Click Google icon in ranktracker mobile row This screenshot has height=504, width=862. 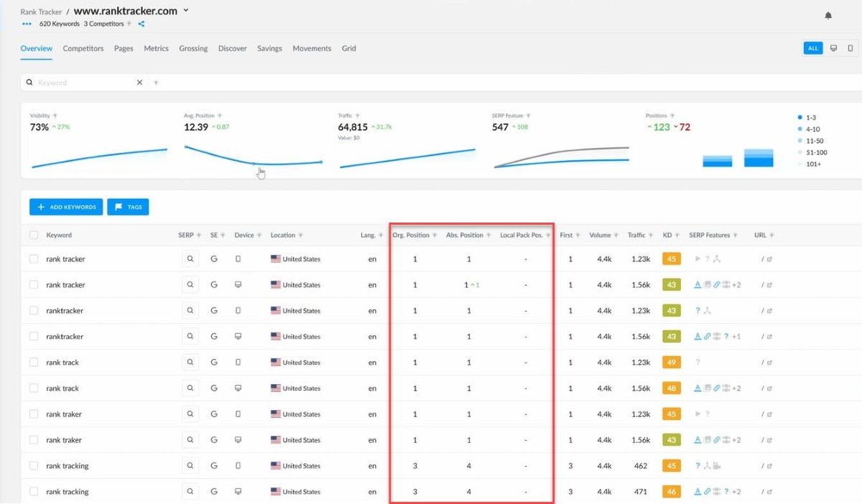(x=214, y=311)
